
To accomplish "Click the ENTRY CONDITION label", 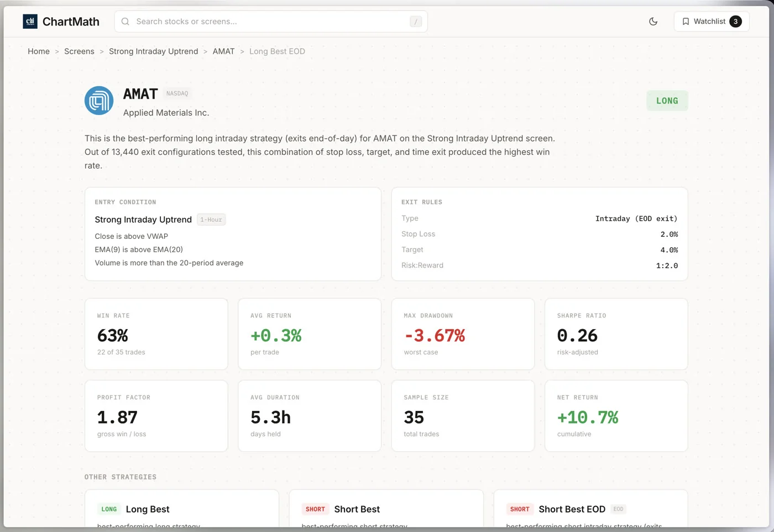I will (125, 202).
